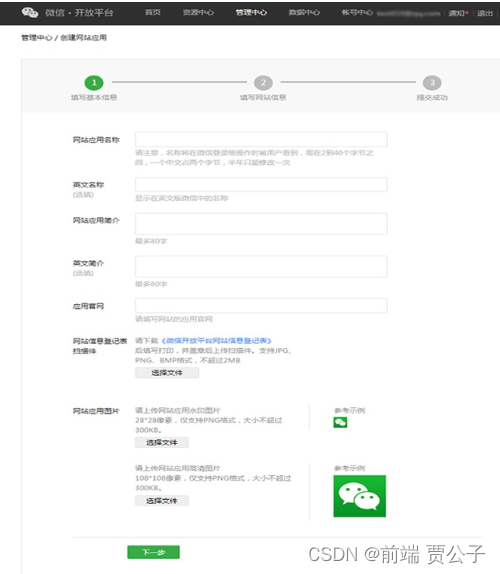Screen dimensions: 500x574
Task: Click the 请填写网站的应用官网 hint text
Action: point(174,319)
